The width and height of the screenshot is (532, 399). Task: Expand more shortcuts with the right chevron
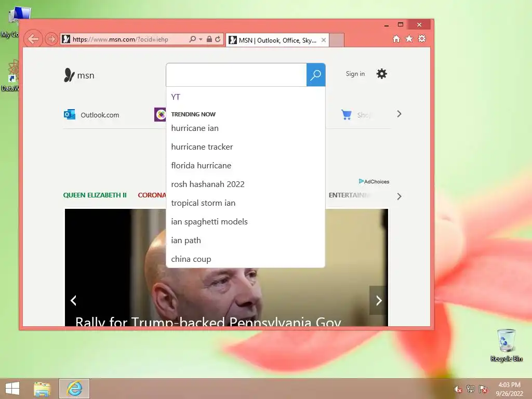399,114
